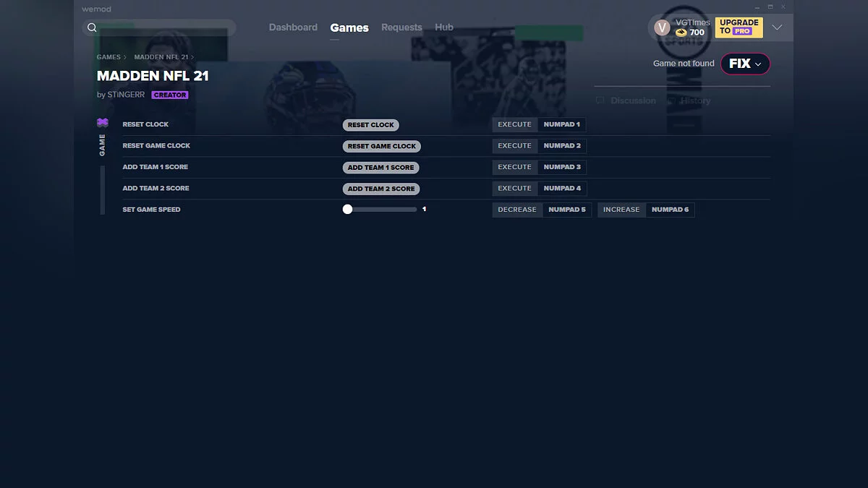
Task: Click the ADD TEAM 2 SCORE row label
Action: point(156,188)
